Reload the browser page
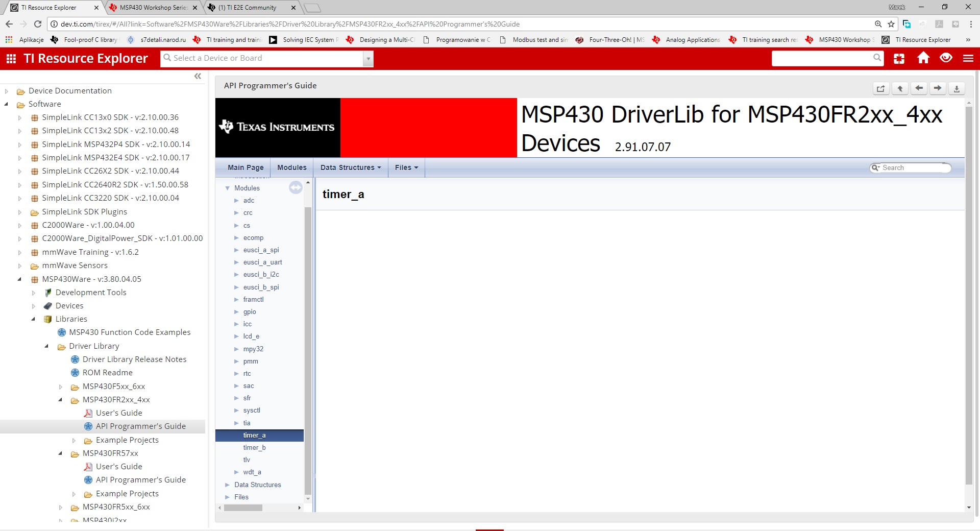Image resolution: width=980 pixels, height=531 pixels. 38,24
